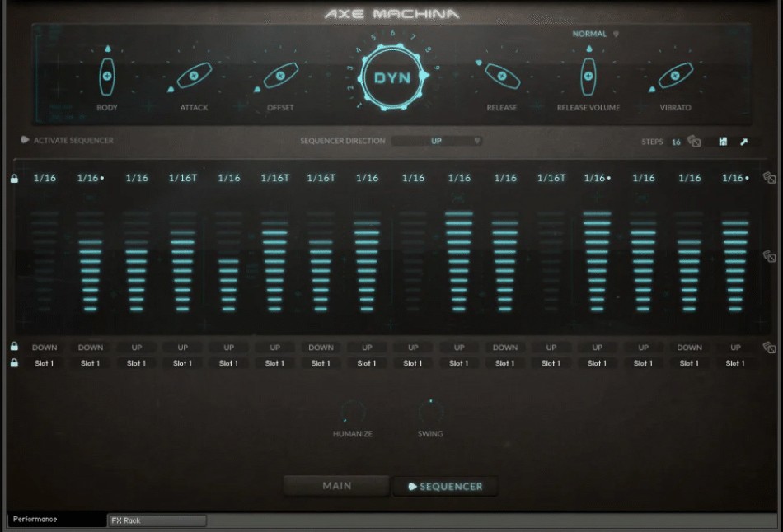Open step 13's dotted 1/16 note length menu
Viewport: 783px width, 532px height.
pos(597,178)
